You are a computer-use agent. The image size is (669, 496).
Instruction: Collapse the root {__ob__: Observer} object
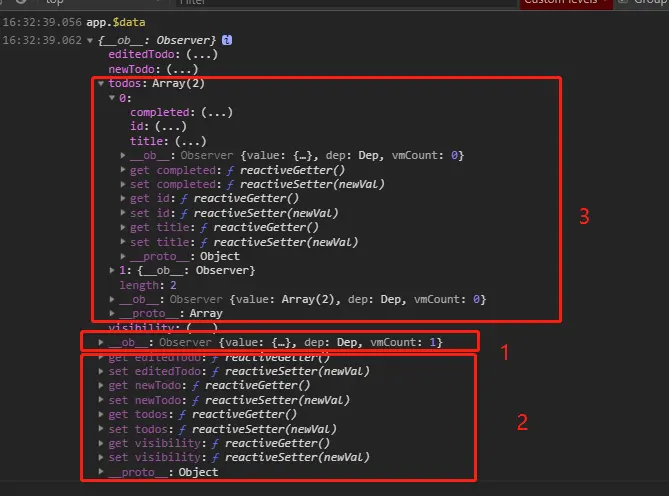click(90, 41)
